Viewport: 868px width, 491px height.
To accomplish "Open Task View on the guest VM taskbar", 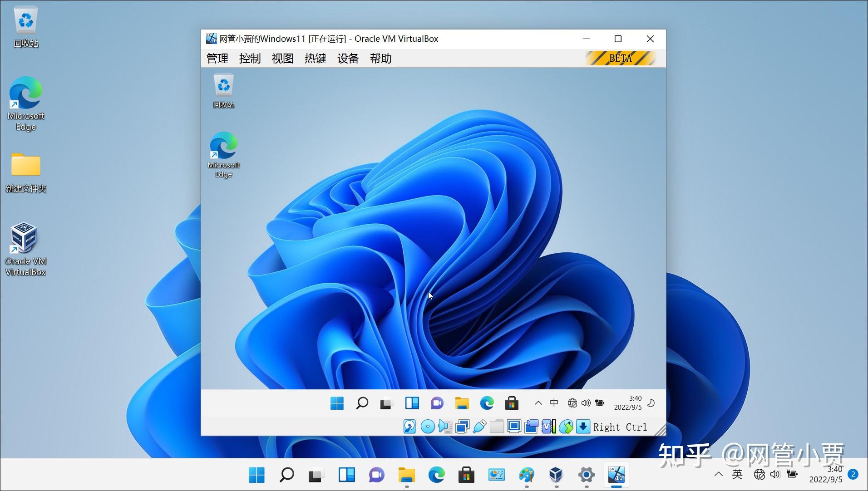I will tap(387, 403).
